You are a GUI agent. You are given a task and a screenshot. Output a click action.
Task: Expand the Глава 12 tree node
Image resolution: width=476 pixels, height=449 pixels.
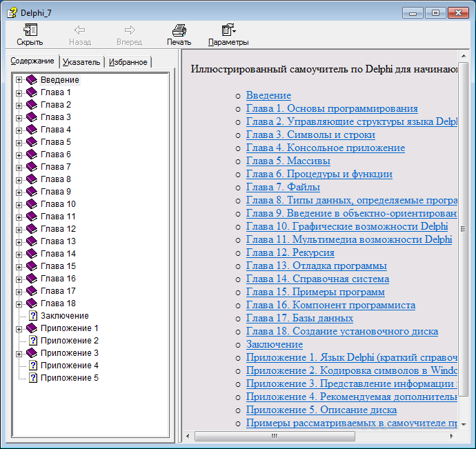(x=19, y=230)
